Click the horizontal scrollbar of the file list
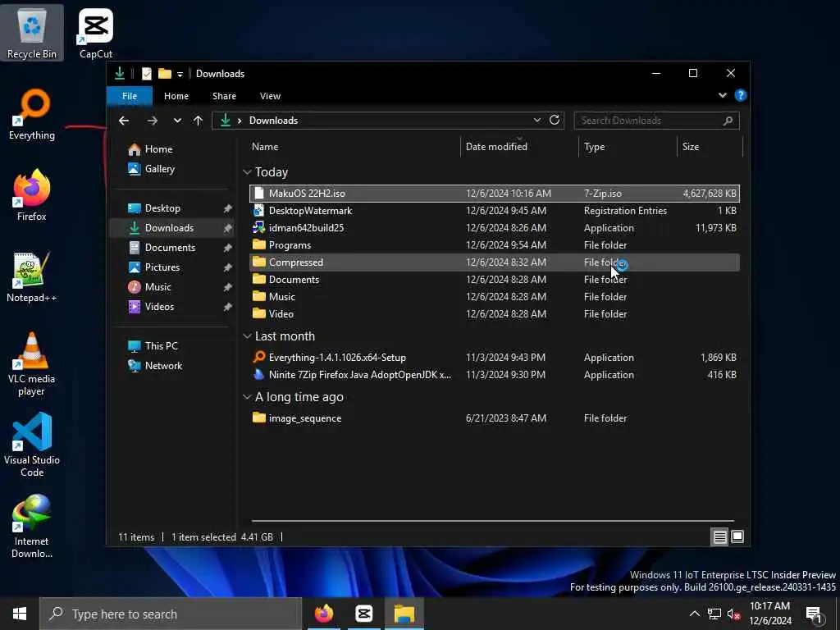840x630 pixels. click(x=492, y=521)
